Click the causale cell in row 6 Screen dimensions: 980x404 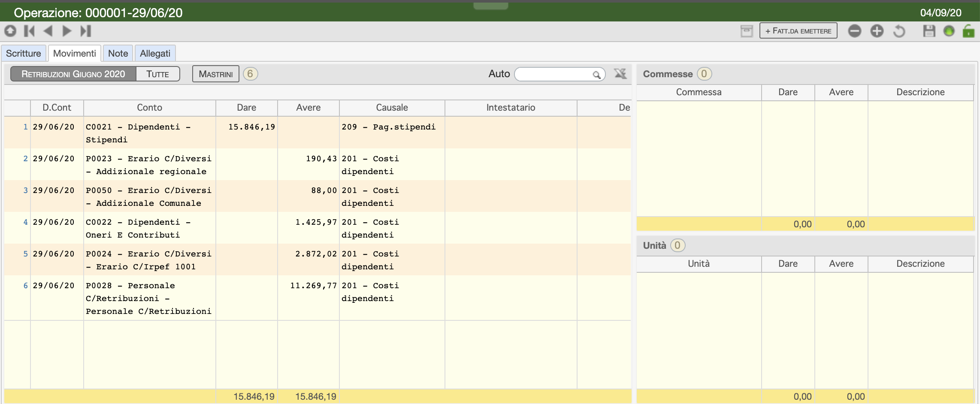(x=392, y=298)
